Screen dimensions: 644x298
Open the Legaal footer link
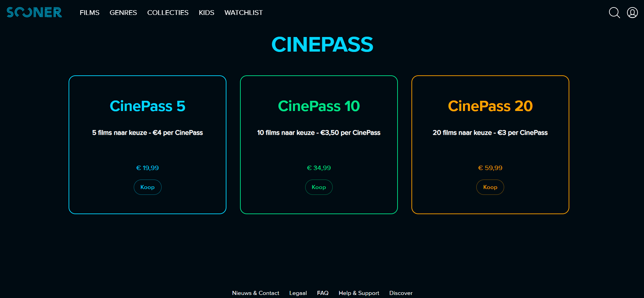click(298, 293)
